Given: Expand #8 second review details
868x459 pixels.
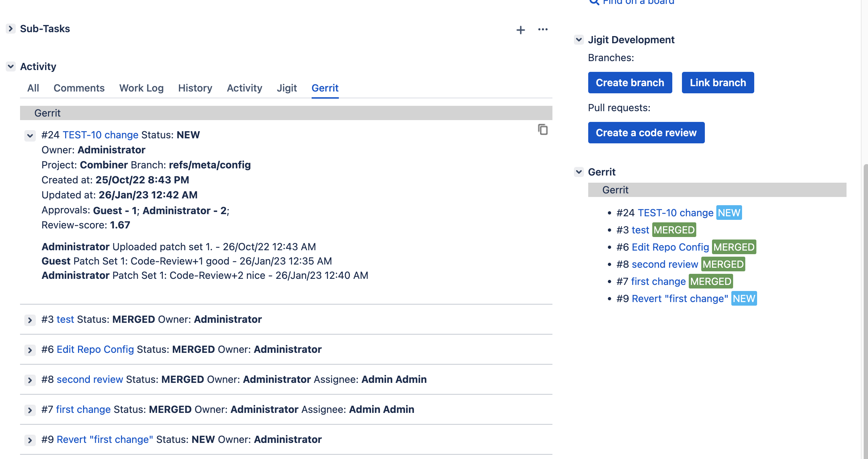Looking at the screenshot, I should pyautogui.click(x=30, y=380).
